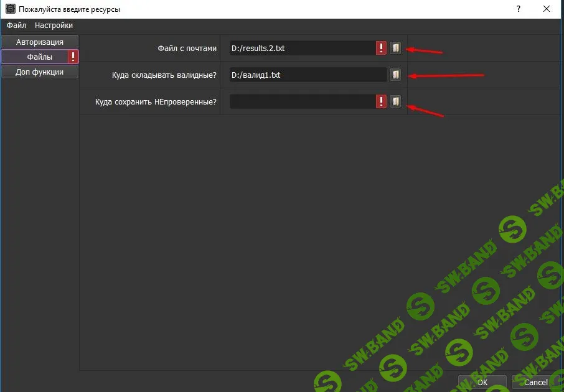
Task: Open the Настройки menu
Action: coord(54,25)
